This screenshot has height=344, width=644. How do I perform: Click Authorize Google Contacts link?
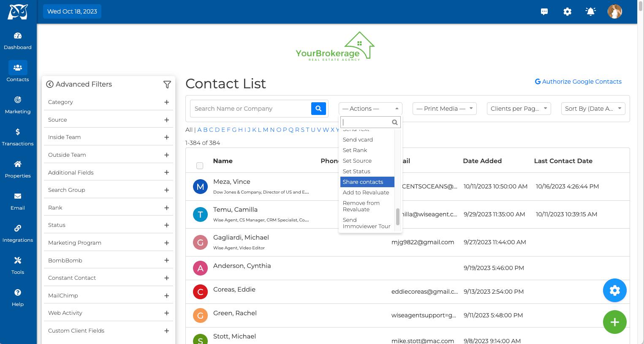pos(578,82)
